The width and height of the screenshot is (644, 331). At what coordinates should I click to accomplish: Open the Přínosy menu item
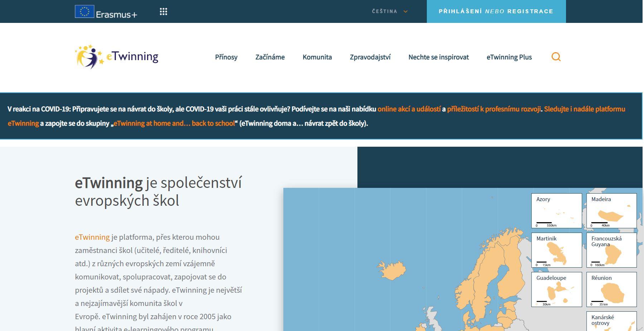[x=226, y=57]
